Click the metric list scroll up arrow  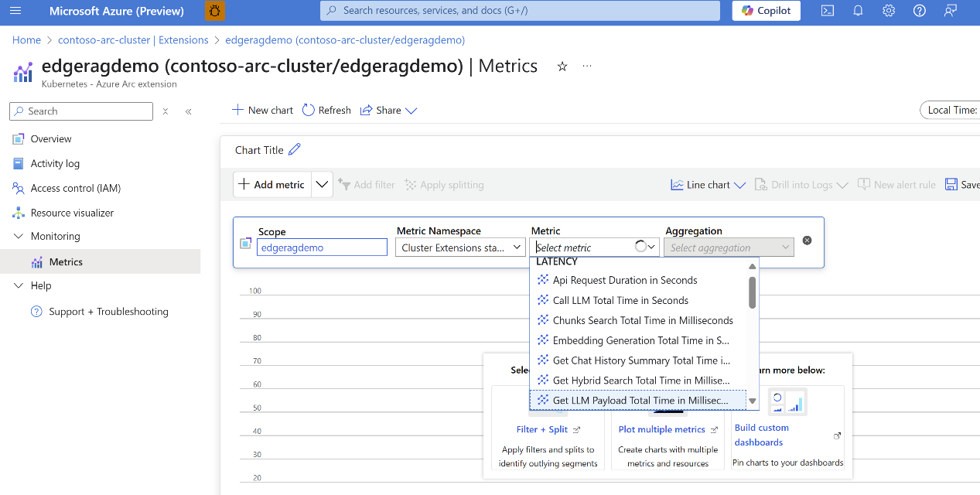tap(753, 266)
